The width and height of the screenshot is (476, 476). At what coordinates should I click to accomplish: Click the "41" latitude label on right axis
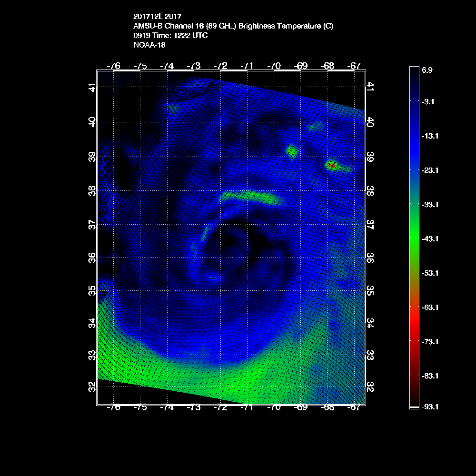(x=370, y=86)
